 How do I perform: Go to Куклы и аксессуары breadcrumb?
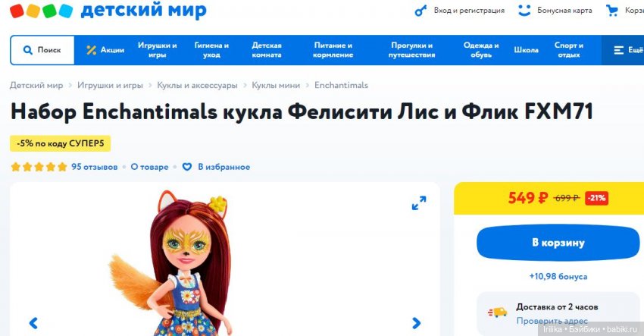[x=197, y=86]
